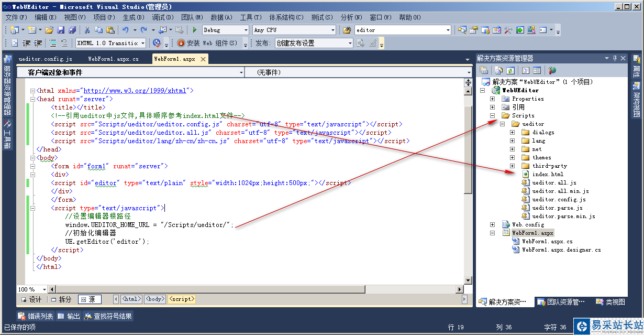This screenshot has height=335, width=644.
Task: Click the Copy icon in the toolbar
Action: click(x=99, y=30)
